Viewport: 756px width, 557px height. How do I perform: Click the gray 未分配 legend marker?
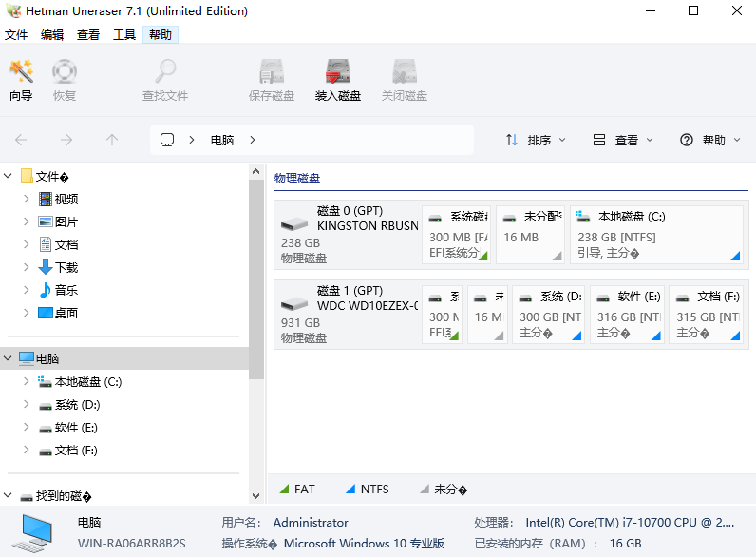point(425,489)
